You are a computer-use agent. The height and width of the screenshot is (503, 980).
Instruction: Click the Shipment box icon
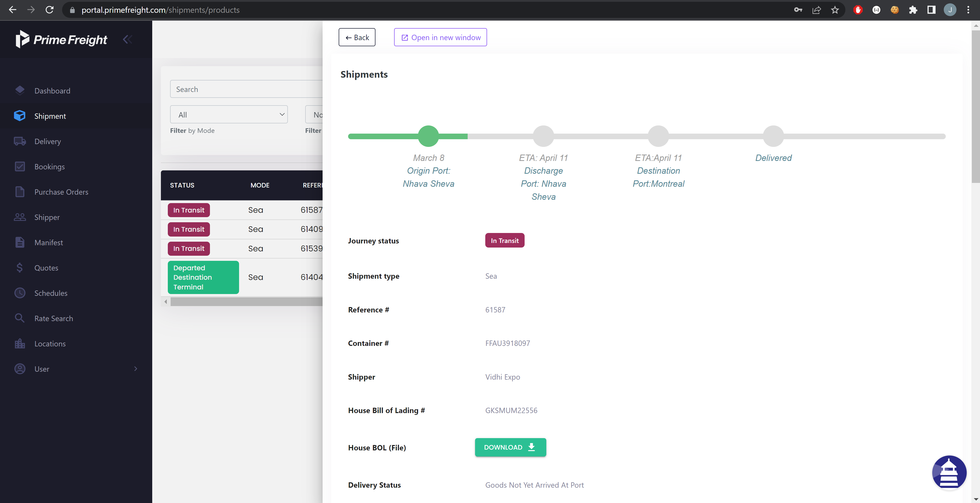click(20, 116)
